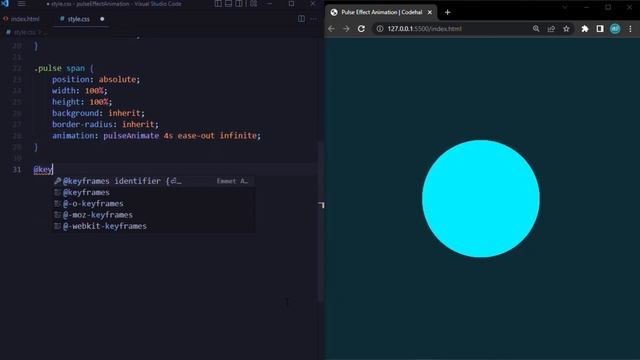
Task: Minimize the Chrome browser window
Action: (x=587, y=7)
